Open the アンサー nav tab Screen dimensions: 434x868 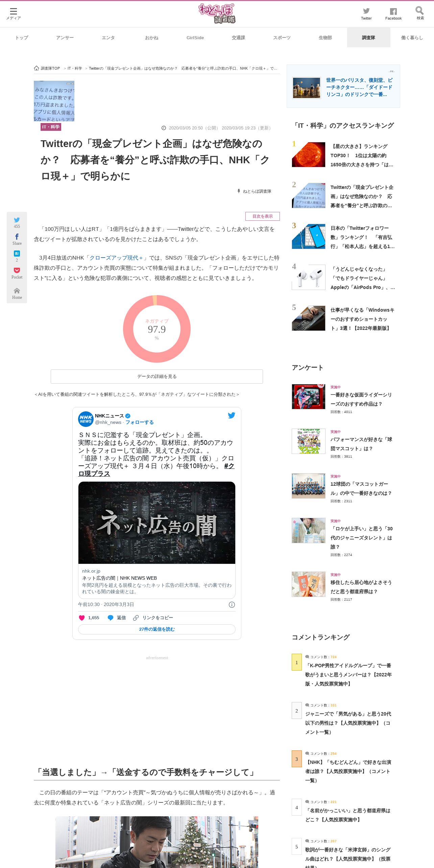[x=65, y=38]
